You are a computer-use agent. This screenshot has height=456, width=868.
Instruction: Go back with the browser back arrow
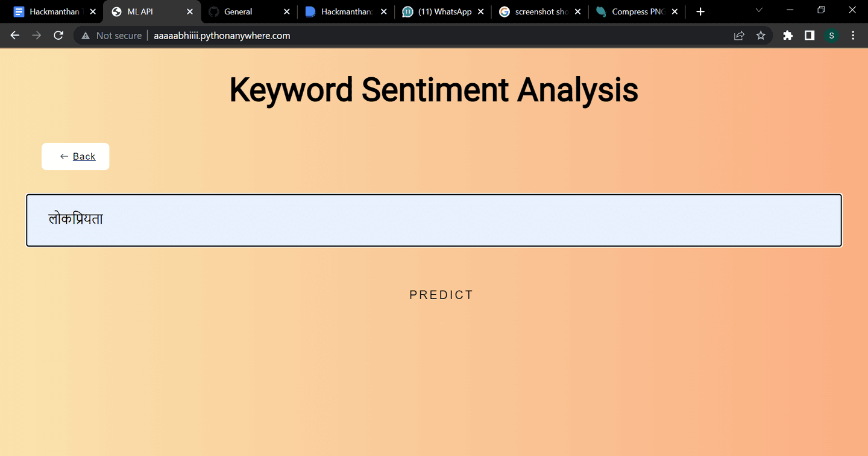click(15, 36)
